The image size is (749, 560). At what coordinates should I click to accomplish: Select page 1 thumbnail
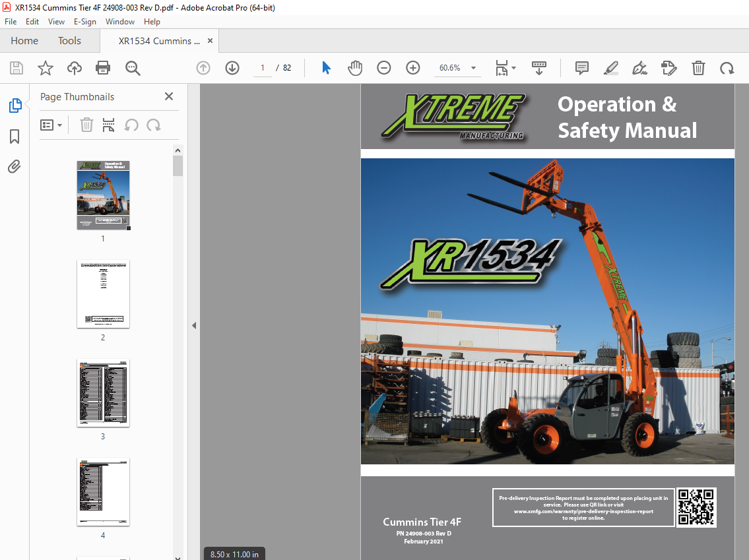pos(103,195)
